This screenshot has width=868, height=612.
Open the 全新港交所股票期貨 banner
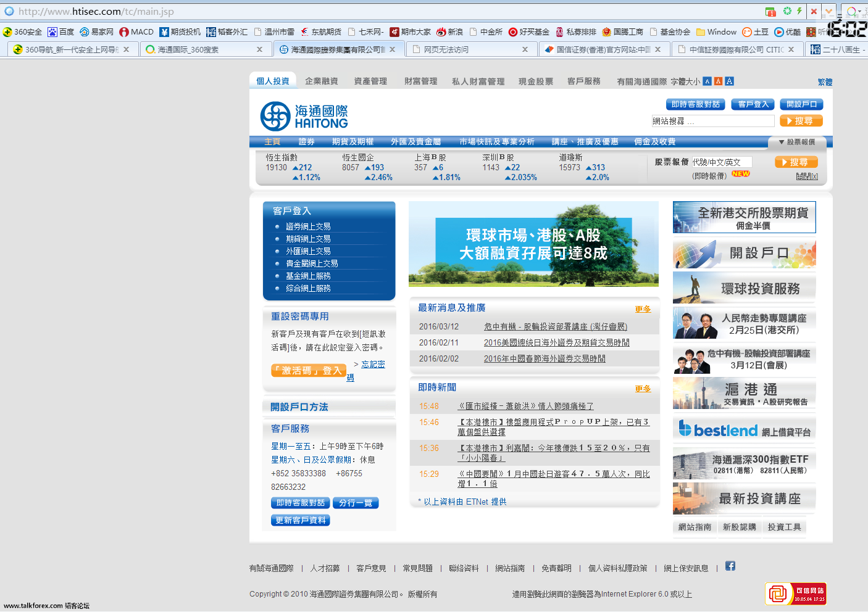pos(744,217)
